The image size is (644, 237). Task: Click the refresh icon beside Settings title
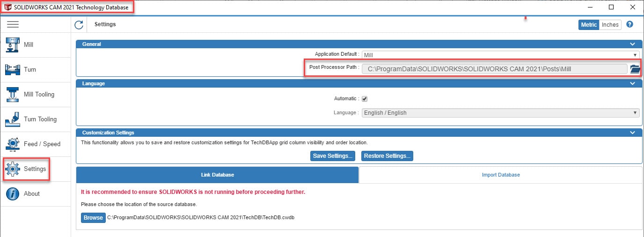click(x=79, y=24)
